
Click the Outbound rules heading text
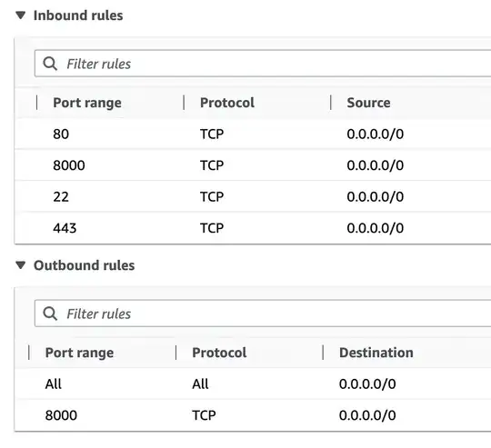pyautogui.click(x=85, y=265)
